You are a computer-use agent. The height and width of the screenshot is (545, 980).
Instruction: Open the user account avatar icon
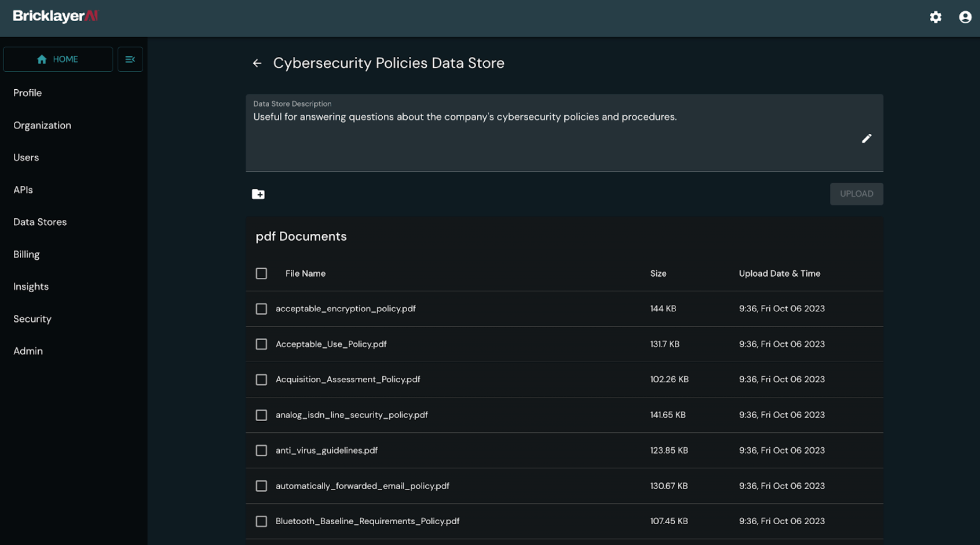(x=965, y=17)
